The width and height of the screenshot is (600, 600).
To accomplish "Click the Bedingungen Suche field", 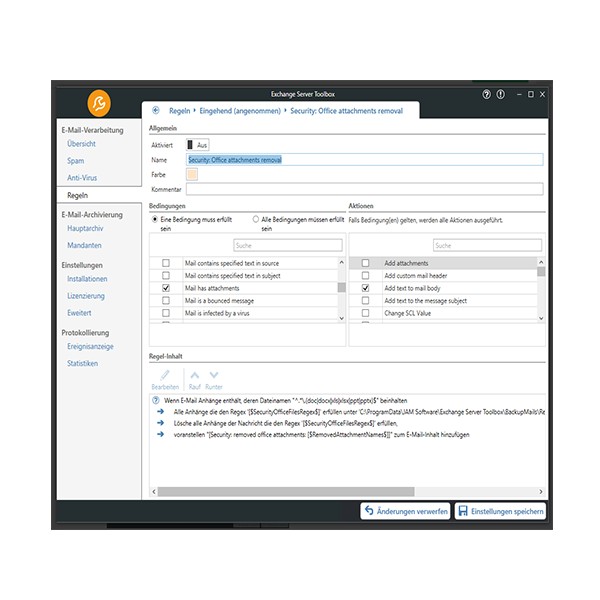I will coord(288,245).
